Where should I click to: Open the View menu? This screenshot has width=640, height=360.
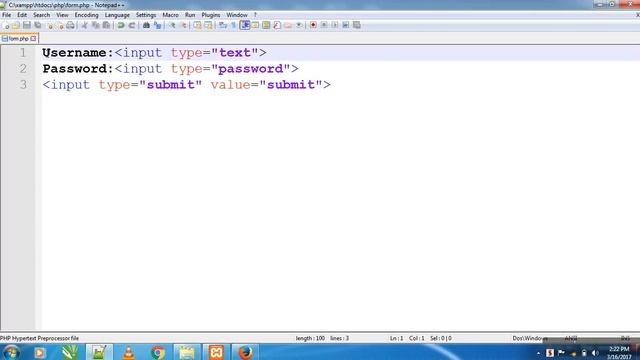(x=62, y=15)
